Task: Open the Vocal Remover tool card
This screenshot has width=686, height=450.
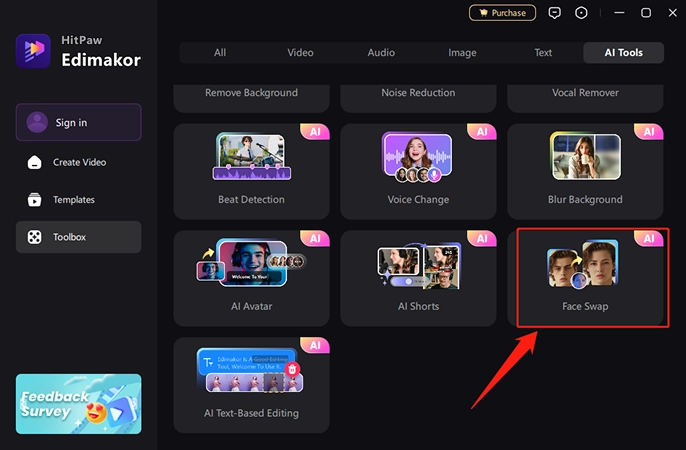Action: tap(585, 98)
